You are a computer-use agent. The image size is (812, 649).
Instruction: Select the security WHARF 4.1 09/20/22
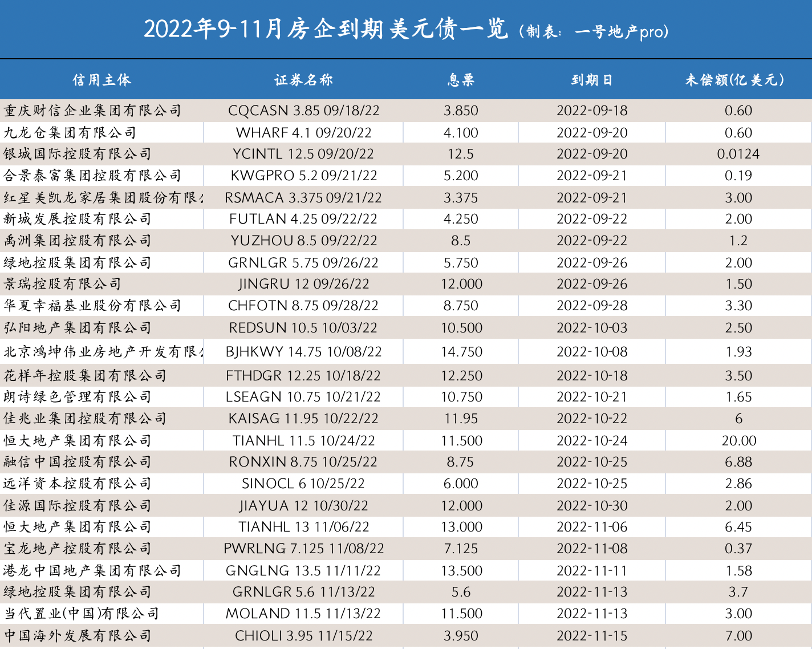pyautogui.click(x=303, y=133)
